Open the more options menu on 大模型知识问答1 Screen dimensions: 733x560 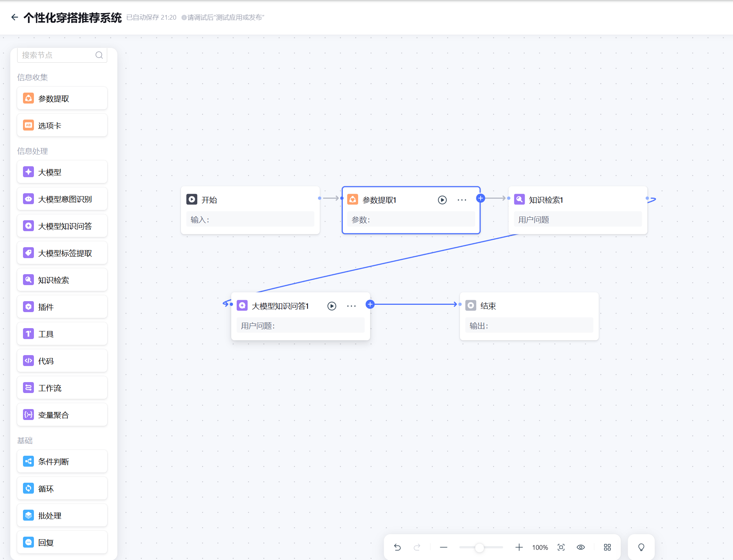(x=352, y=306)
